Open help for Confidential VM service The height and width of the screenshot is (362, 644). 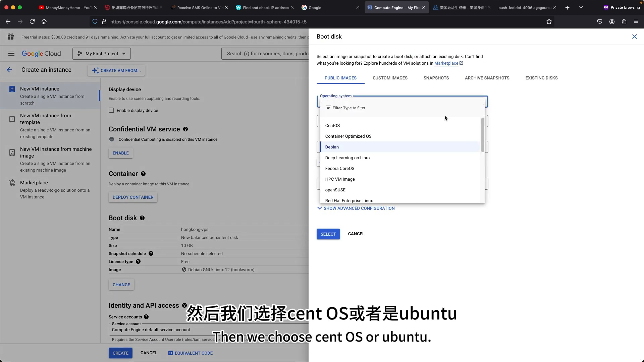point(185,129)
